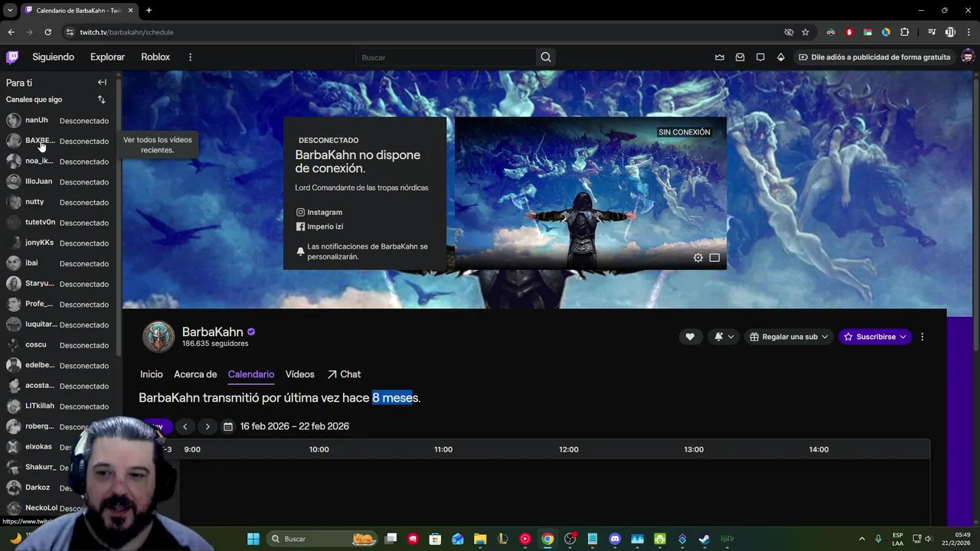Open the three-dot more menu beside Roblox
The height and width of the screenshot is (551, 980).
point(190,57)
